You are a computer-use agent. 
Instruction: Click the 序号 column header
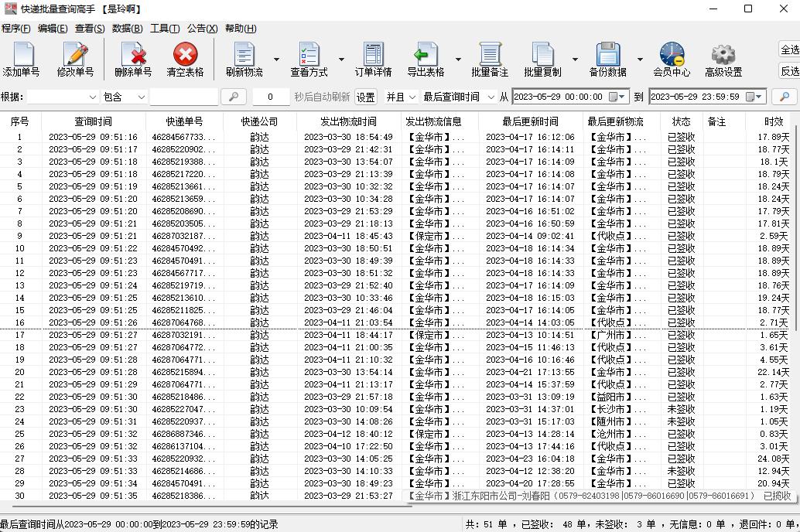point(20,121)
